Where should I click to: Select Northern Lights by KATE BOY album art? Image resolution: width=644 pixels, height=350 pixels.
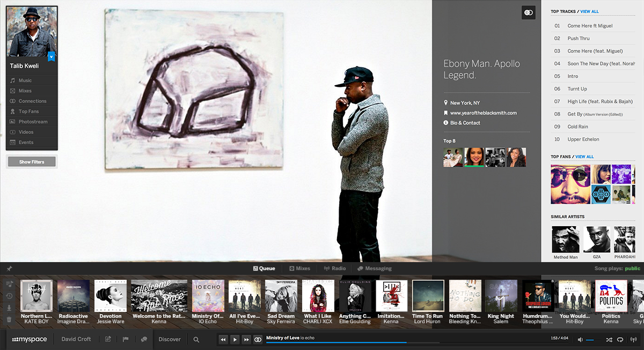36,295
